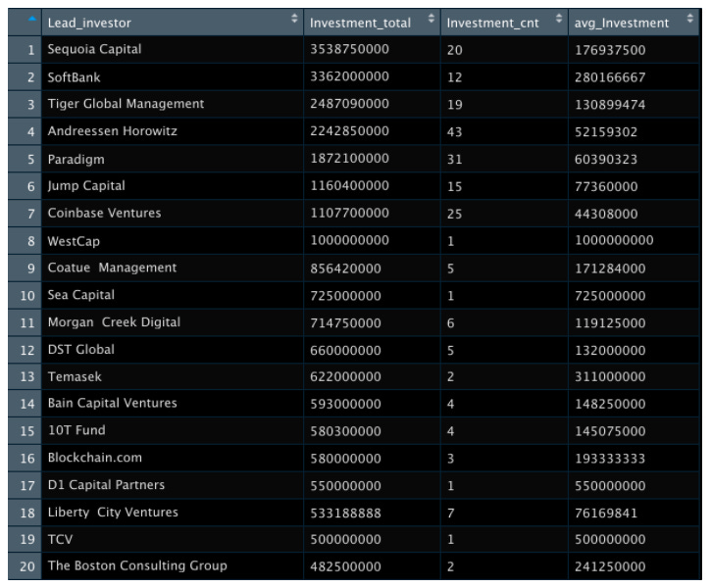This screenshot has width=711, height=588.
Task: Click the 193333333 average investment value
Action: point(610,459)
